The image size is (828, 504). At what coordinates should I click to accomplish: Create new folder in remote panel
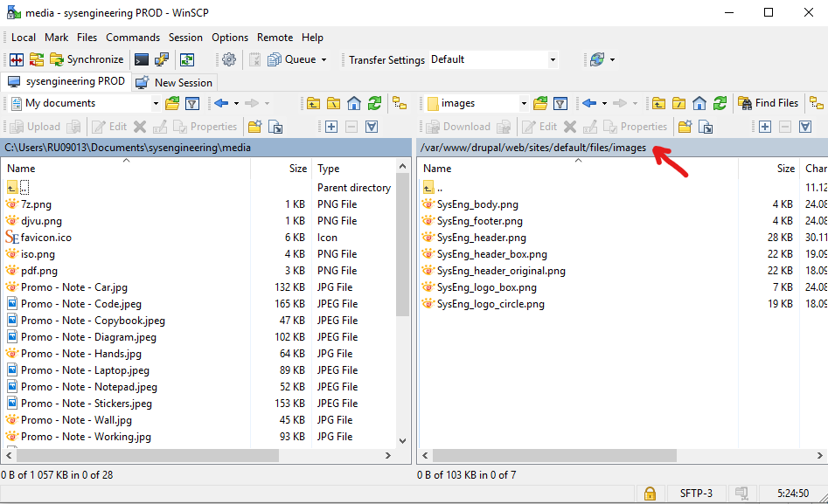(x=685, y=127)
